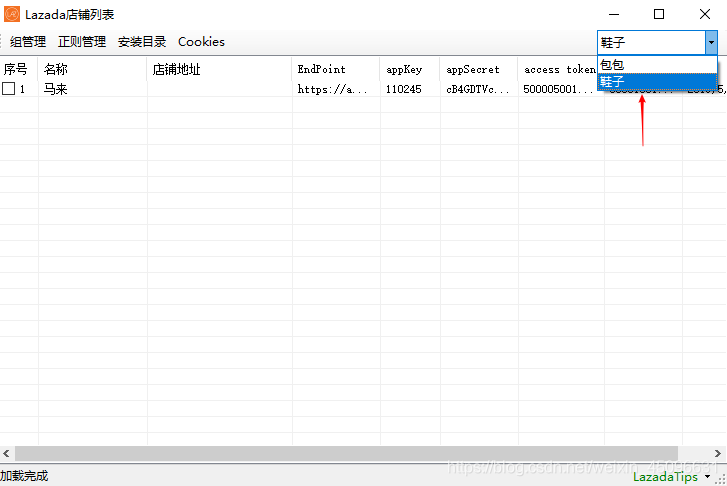Sort by the access token column header
The image size is (727, 486).
pos(558,69)
